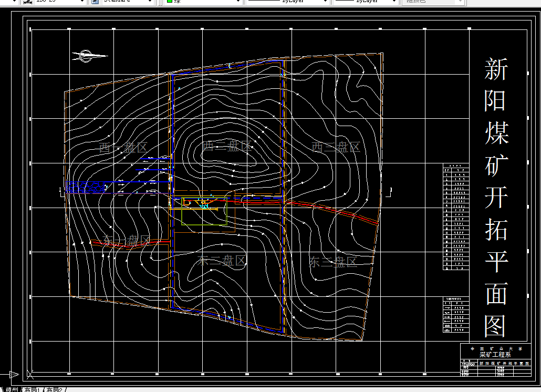Select the north arrow compass symbol
541x392 pixels.
coord(90,56)
